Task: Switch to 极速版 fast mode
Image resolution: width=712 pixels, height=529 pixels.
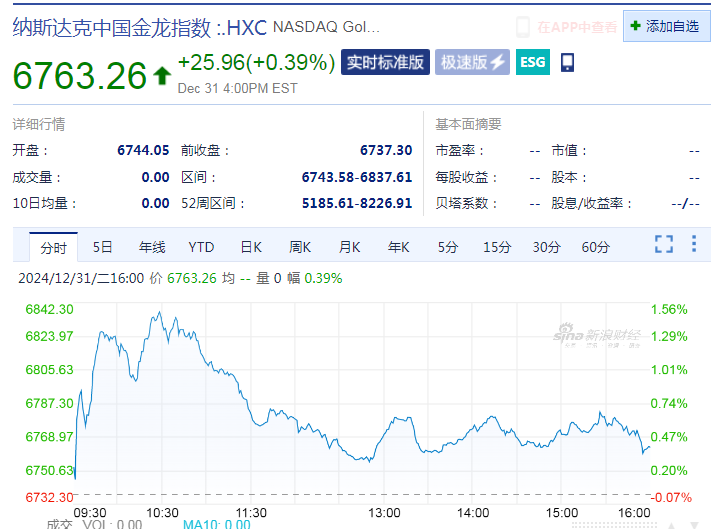Action: pos(474,62)
